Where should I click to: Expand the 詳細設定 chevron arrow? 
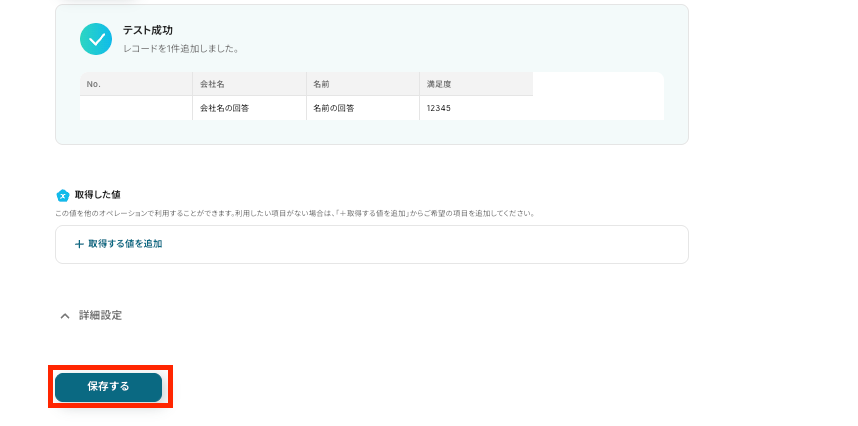[65, 315]
